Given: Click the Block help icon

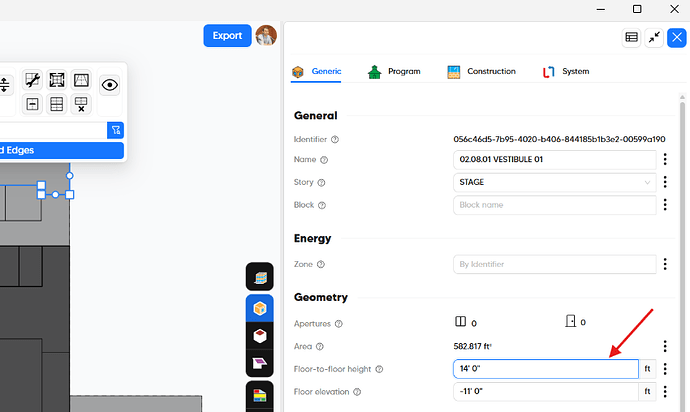Looking at the screenshot, I should click(322, 206).
